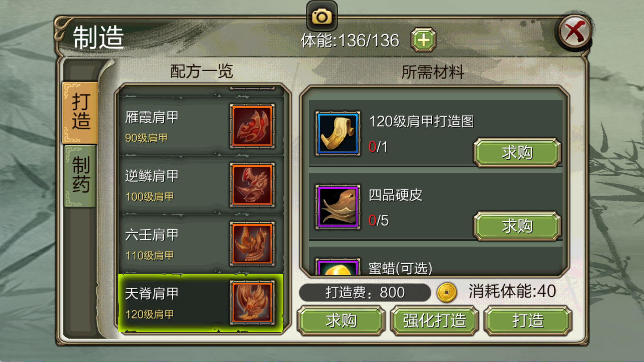
Task: Select the 天脊肩甲 armor icon
Action: tap(252, 302)
